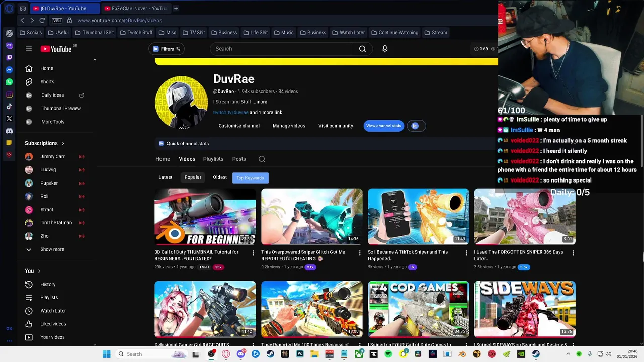This screenshot has width=644, height=362.
Task: Click Manage videos button
Action: (x=289, y=126)
